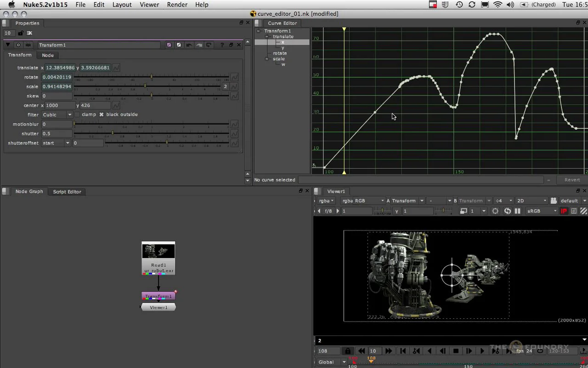Screen dimensions: 588x368
Task: Open animation menu for shutter knob
Action: pos(234,133)
